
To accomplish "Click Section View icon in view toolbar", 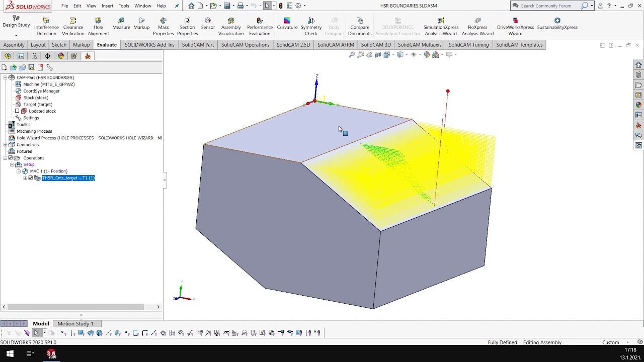I will (378, 55).
